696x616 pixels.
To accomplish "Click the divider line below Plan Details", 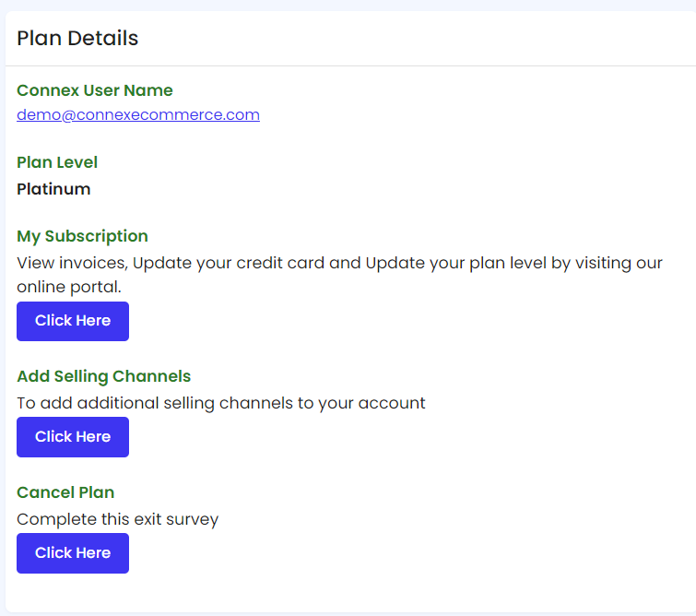I will point(350,65).
